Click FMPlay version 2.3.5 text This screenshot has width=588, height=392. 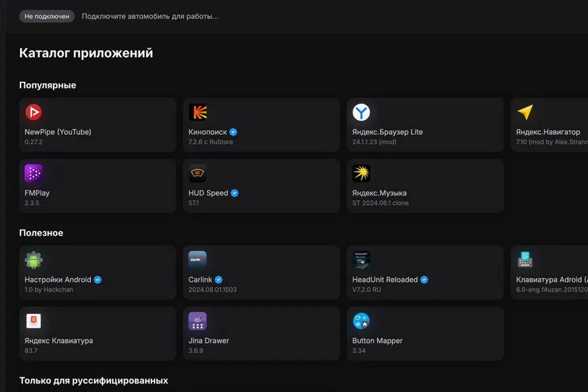[x=31, y=203]
